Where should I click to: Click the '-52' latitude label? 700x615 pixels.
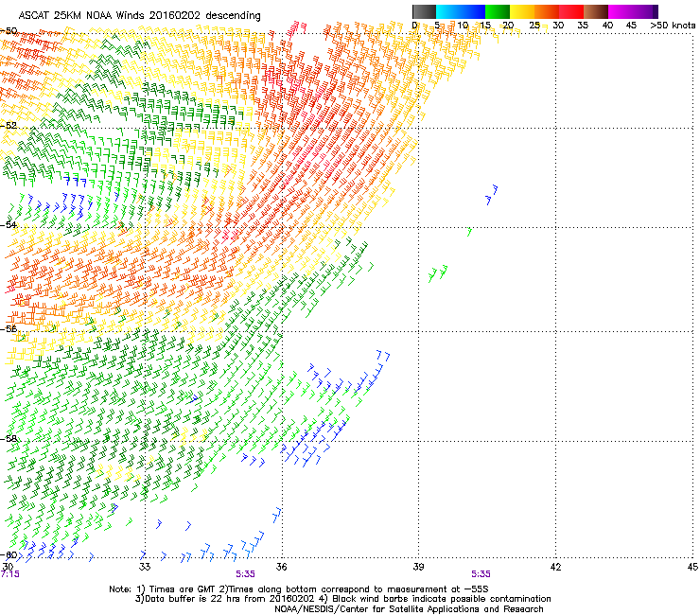(x=9, y=126)
